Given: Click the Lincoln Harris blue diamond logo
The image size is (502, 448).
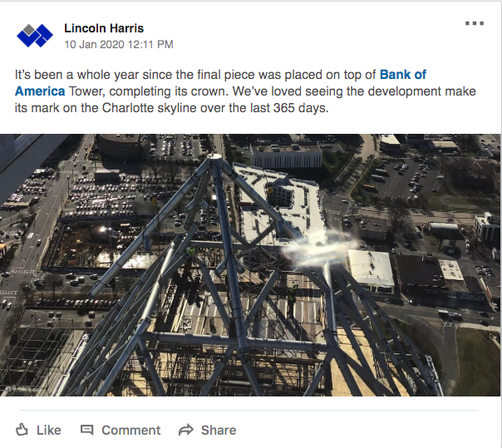Looking at the screenshot, I should [35, 36].
